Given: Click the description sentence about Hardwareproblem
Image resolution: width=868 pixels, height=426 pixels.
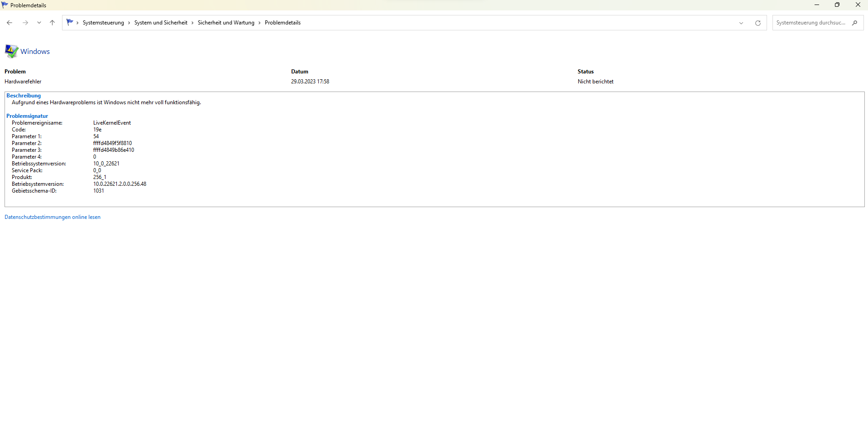Looking at the screenshot, I should tap(106, 102).
